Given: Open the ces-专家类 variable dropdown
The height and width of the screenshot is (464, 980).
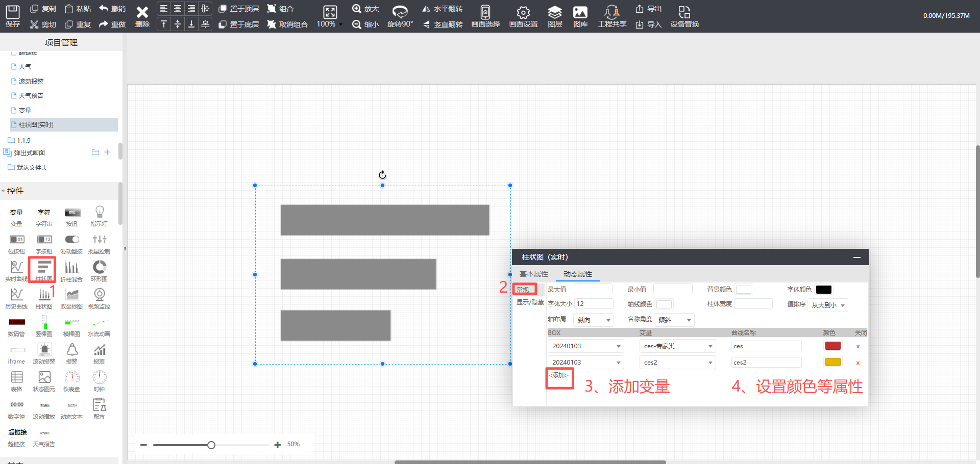Looking at the screenshot, I should click(677, 346).
